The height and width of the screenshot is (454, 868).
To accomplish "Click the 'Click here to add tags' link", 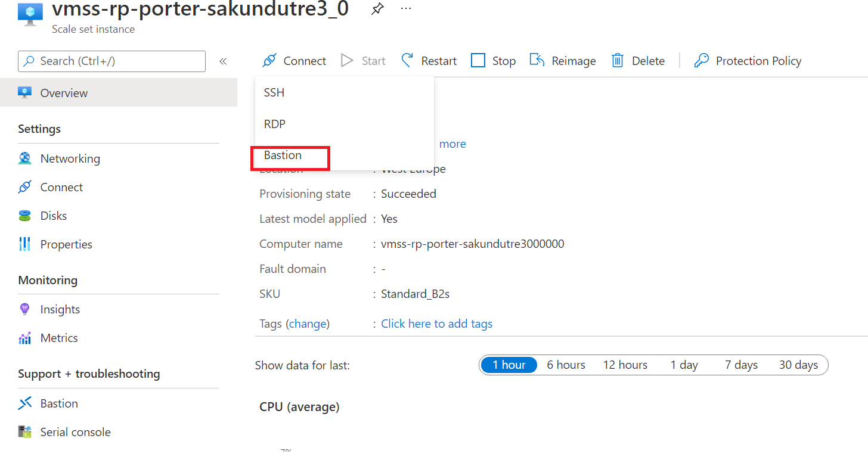I will pyautogui.click(x=436, y=324).
